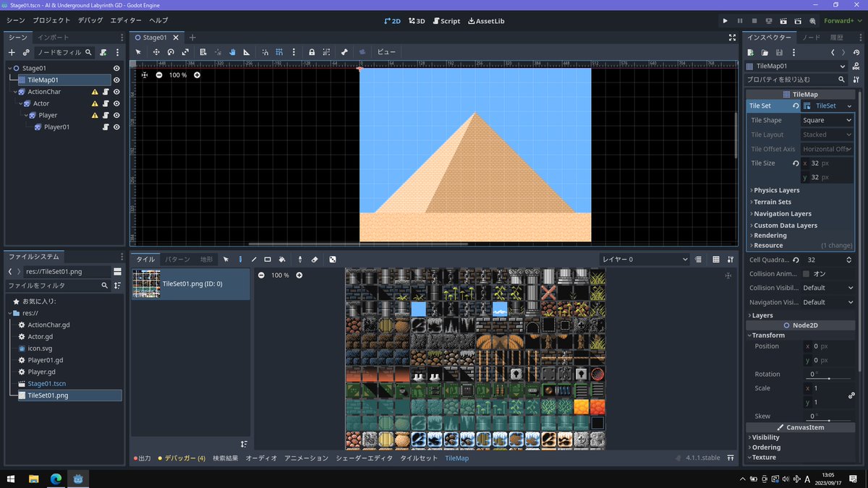Hide the ActionChar node

116,92
